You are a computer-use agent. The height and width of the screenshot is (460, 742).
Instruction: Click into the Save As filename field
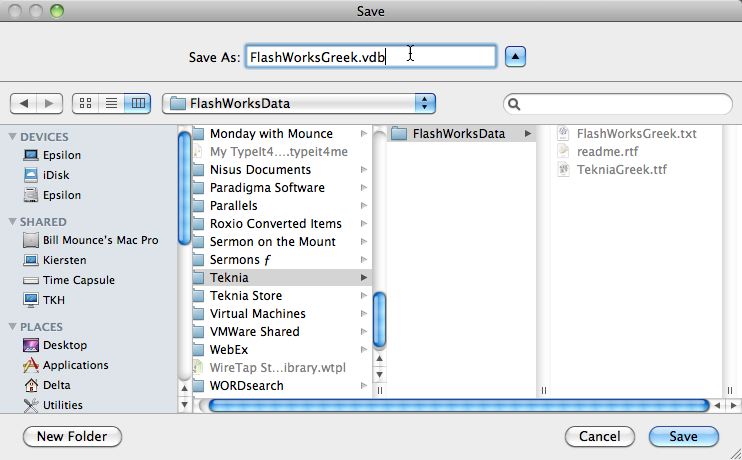370,57
